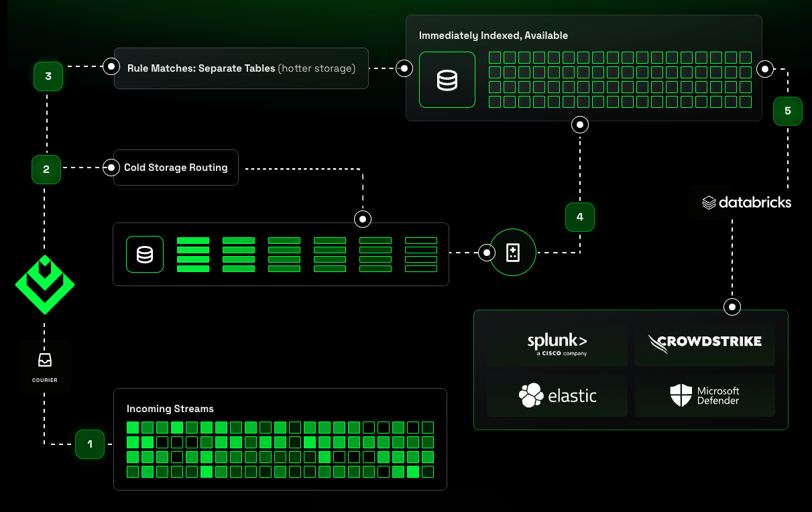The height and width of the screenshot is (512, 812).
Task: Select step 3 number badge
Action: point(48,76)
